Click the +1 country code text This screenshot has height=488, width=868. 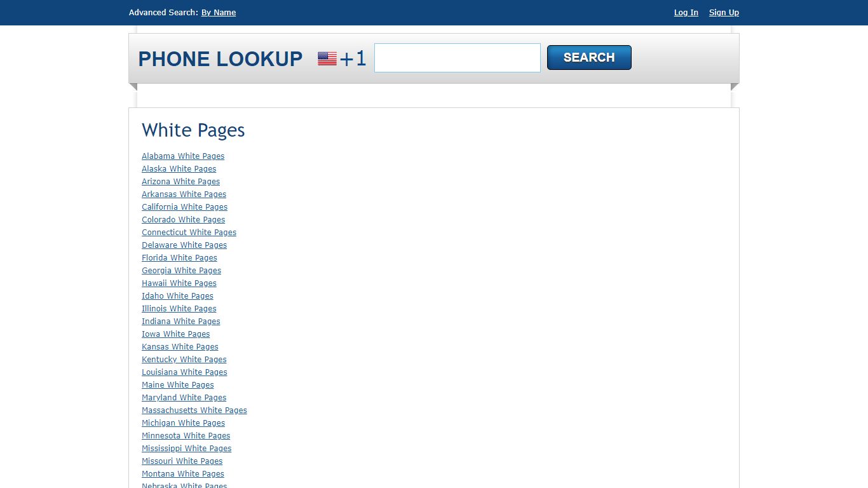click(353, 59)
